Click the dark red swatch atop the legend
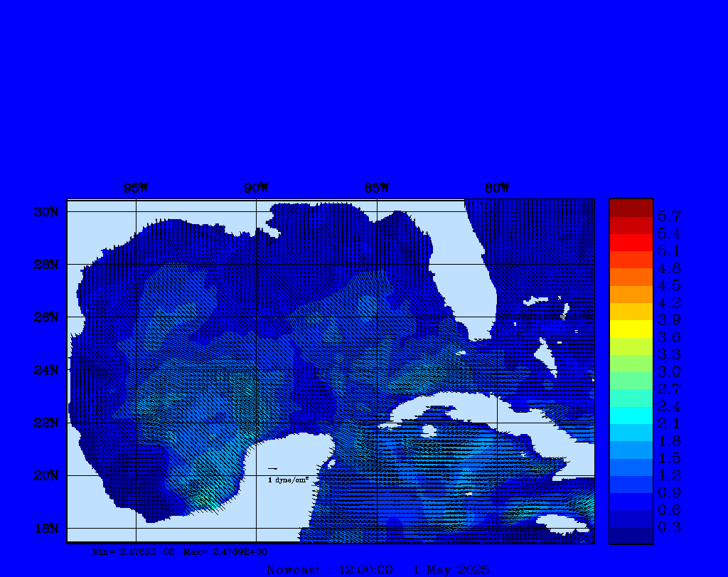This screenshot has height=577, width=728. click(631, 208)
